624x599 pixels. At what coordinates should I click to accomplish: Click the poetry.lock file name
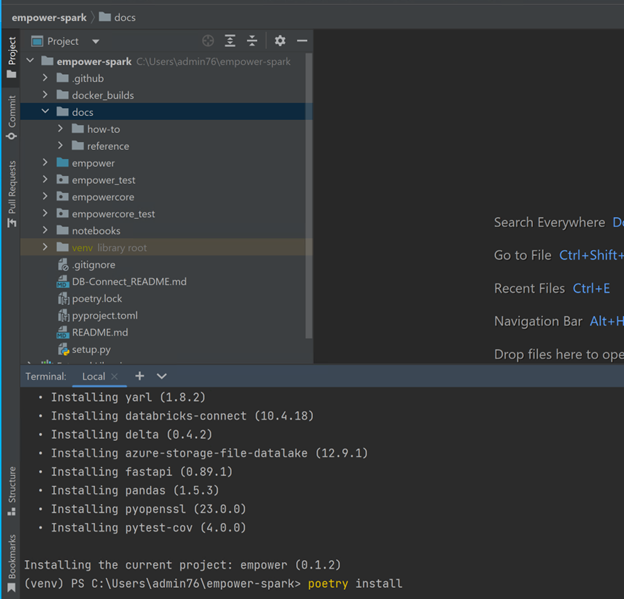click(x=97, y=299)
